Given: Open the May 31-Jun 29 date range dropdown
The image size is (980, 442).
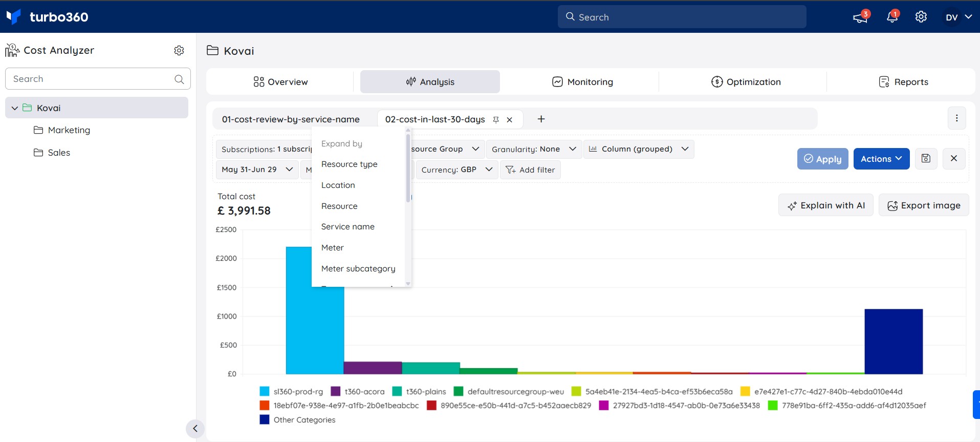Looking at the screenshot, I should (257, 170).
